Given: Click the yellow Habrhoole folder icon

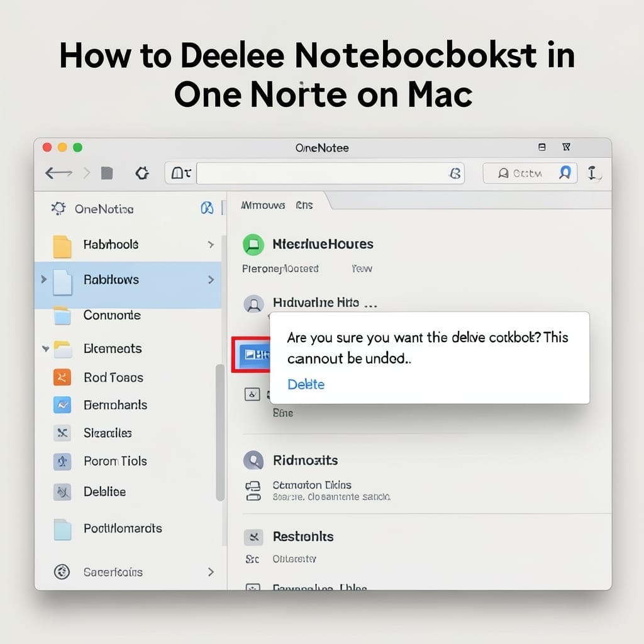Looking at the screenshot, I should pyautogui.click(x=62, y=246).
